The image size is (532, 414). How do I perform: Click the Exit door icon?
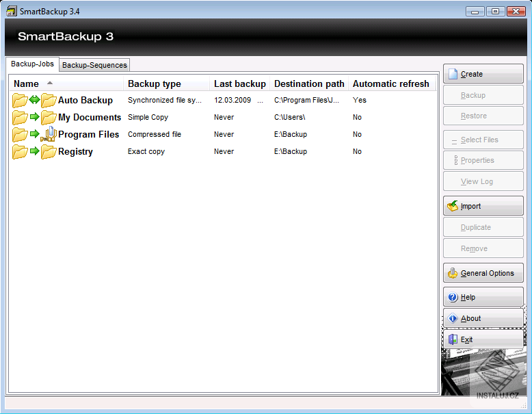pos(453,339)
